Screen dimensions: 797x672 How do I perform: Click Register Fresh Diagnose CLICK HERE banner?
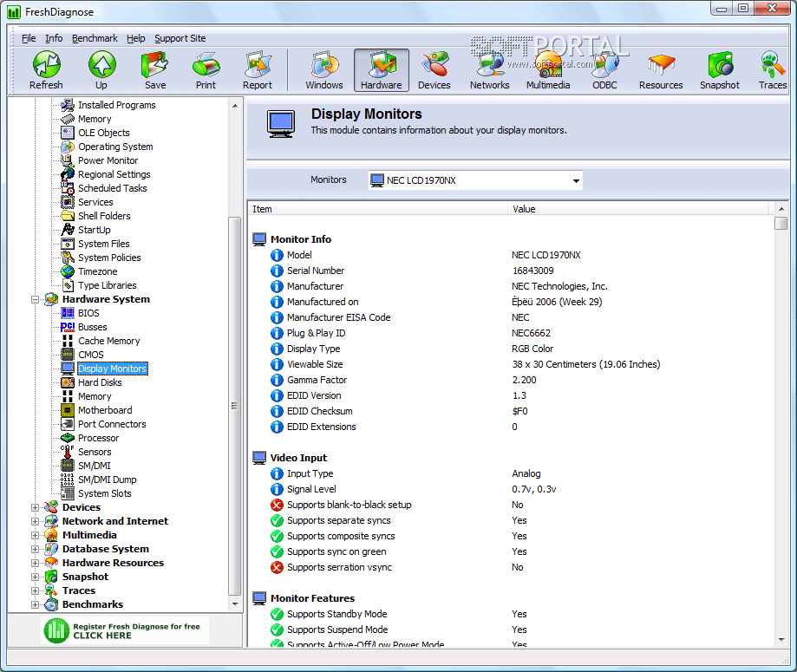tap(125, 631)
